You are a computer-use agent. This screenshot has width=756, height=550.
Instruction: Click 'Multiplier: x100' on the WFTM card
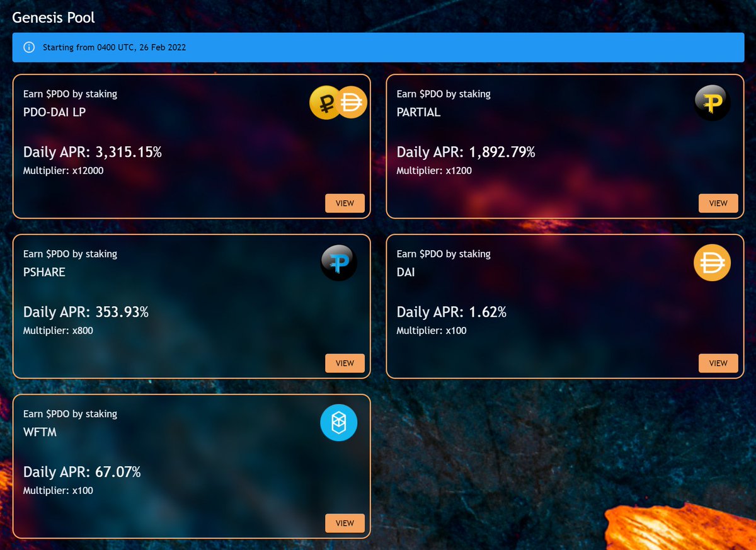pos(58,491)
